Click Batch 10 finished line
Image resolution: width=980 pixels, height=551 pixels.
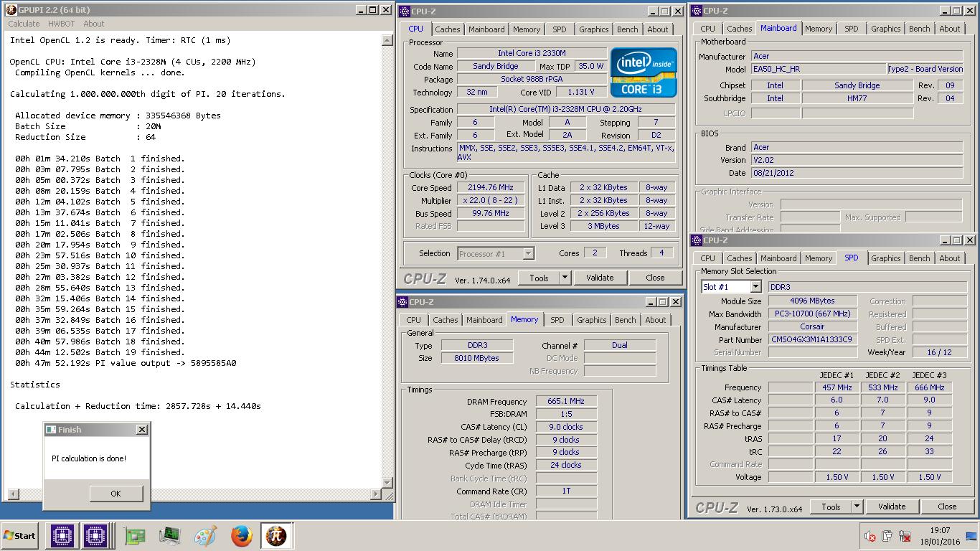(100, 255)
